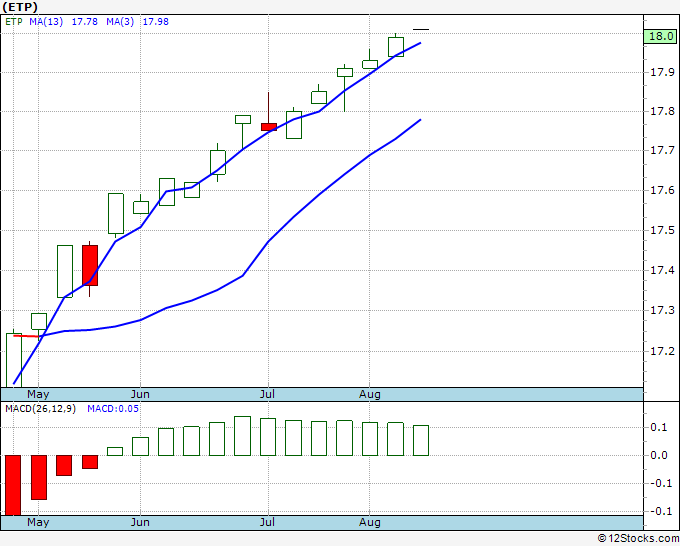The width and height of the screenshot is (680, 546).
Task: Click the MA(3) value 17.98
Action: pyautogui.click(x=156, y=22)
